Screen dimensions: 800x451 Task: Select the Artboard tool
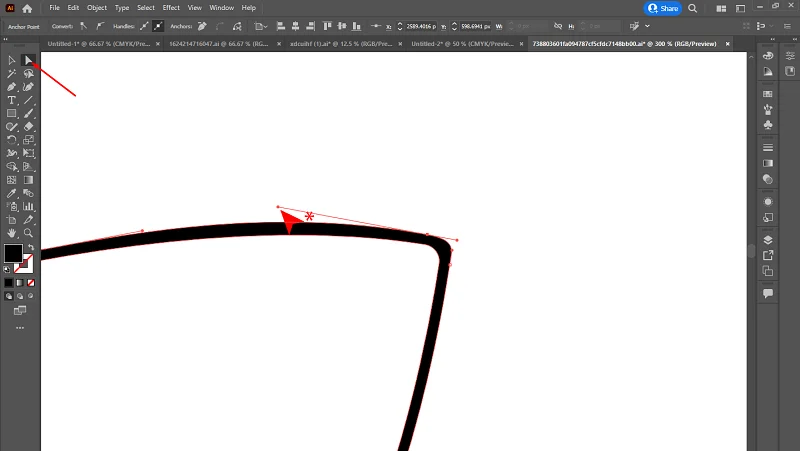pos(12,220)
